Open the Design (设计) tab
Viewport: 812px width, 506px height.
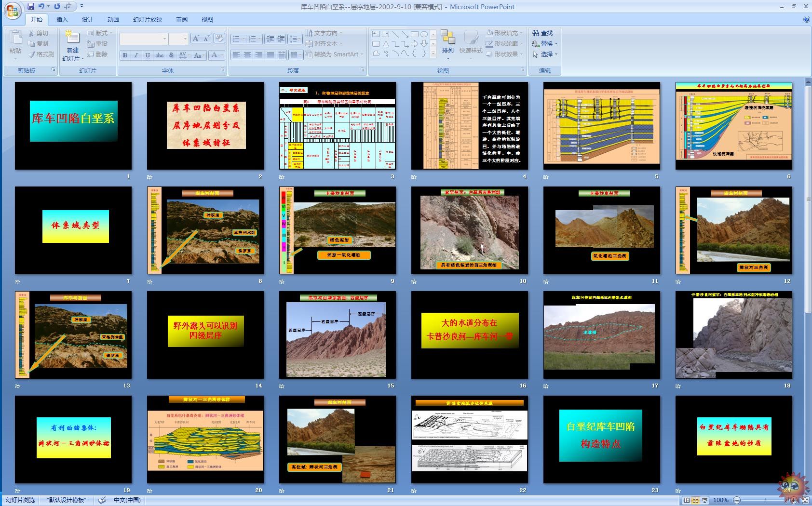click(88, 20)
